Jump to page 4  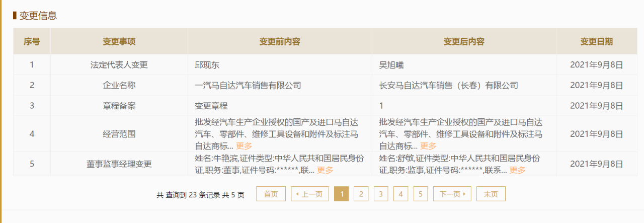400,194
